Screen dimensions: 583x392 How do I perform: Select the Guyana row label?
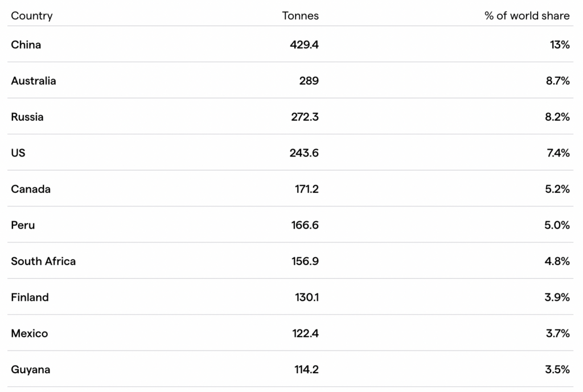pyautogui.click(x=31, y=369)
